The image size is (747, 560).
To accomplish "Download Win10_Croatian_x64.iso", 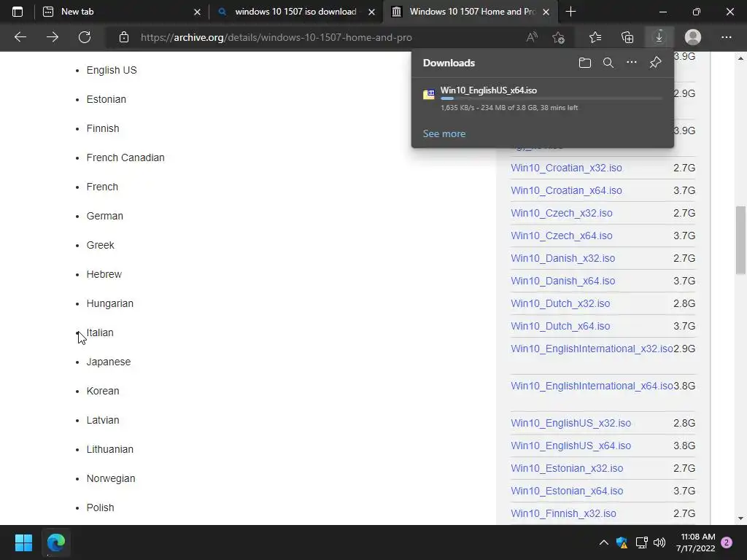I will coord(566,190).
